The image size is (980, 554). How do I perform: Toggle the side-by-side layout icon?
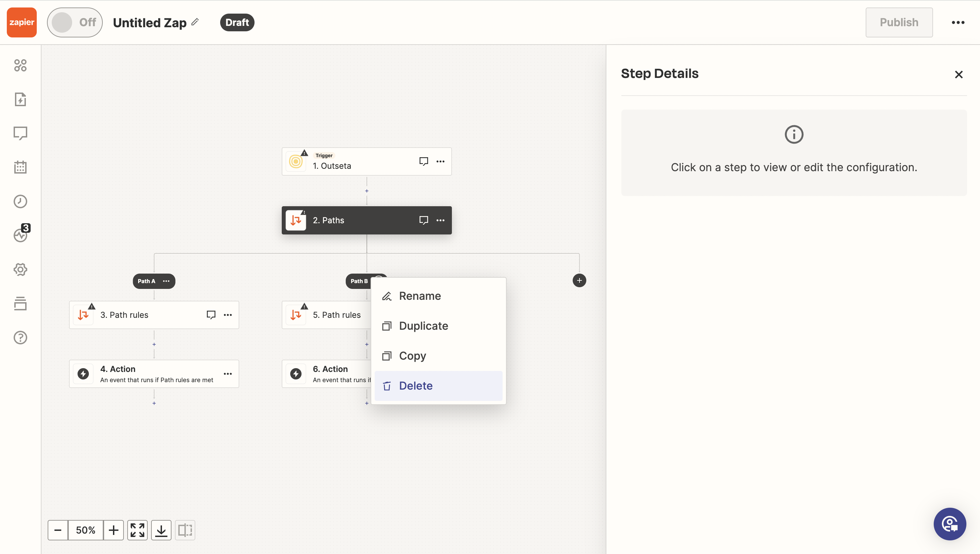[185, 530]
